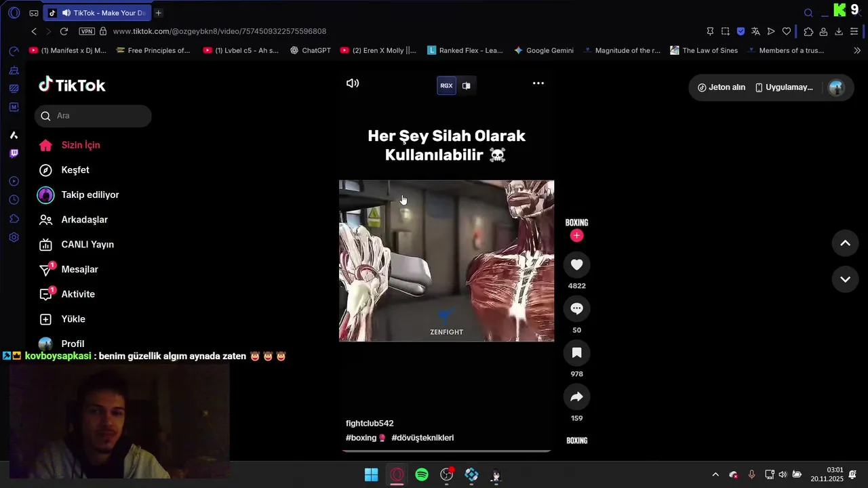Open the ChatGPT bookmark
This screenshot has height=488, width=868.
click(311, 50)
